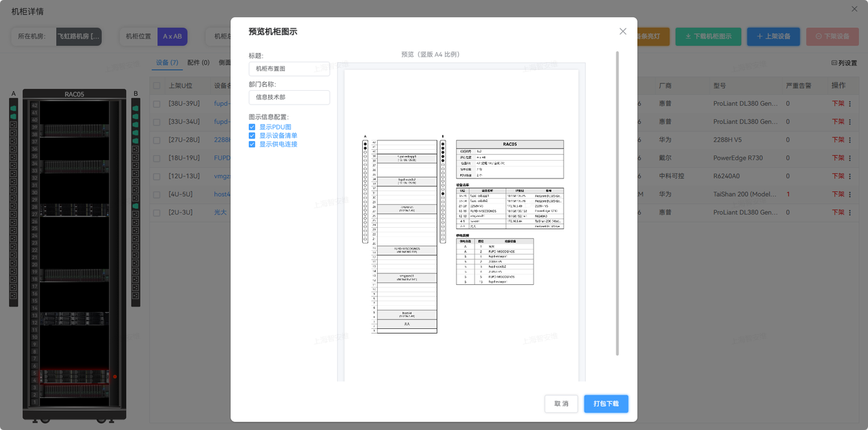Click the pink 下架设备 button
This screenshot has height=430, width=868.
(832, 37)
